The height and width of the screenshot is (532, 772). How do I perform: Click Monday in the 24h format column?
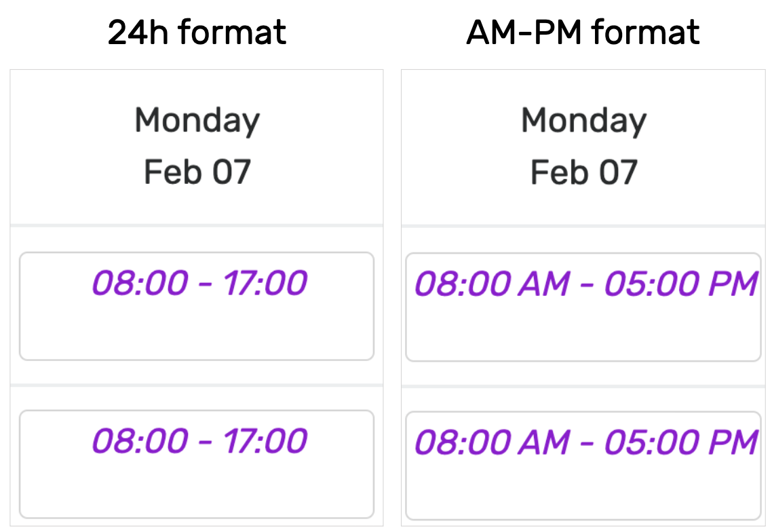point(197,121)
